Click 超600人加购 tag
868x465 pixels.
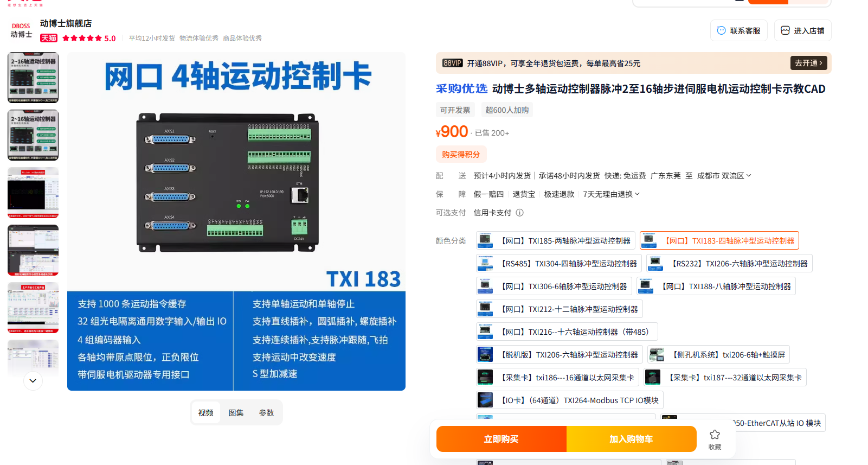pyautogui.click(x=507, y=110)
